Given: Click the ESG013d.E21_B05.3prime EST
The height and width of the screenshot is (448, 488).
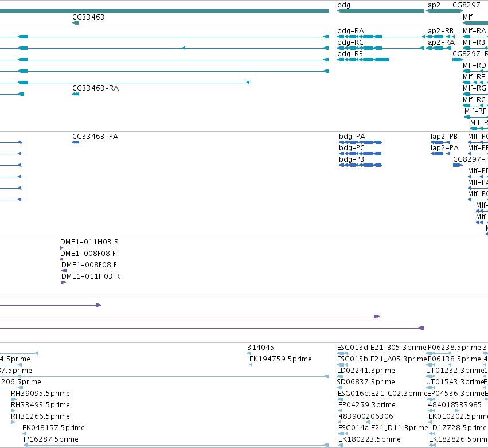Looking at the screenshot, I should click(x=342, y=353).
